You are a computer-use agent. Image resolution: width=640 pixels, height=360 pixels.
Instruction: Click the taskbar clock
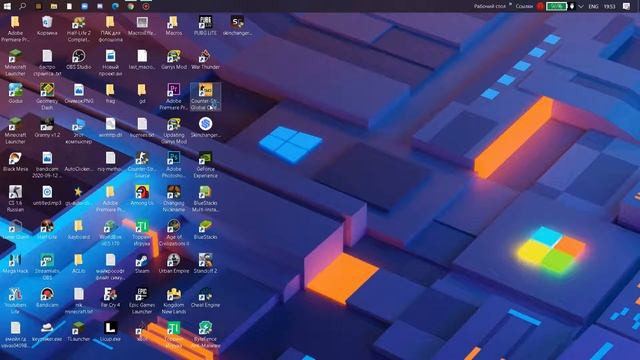pos(609,6)
